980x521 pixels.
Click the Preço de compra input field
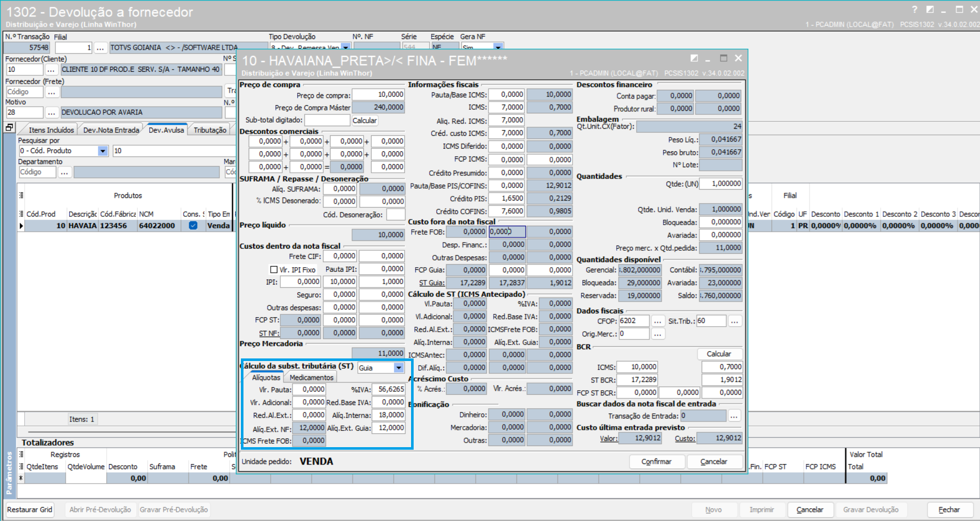pos(378,94)
